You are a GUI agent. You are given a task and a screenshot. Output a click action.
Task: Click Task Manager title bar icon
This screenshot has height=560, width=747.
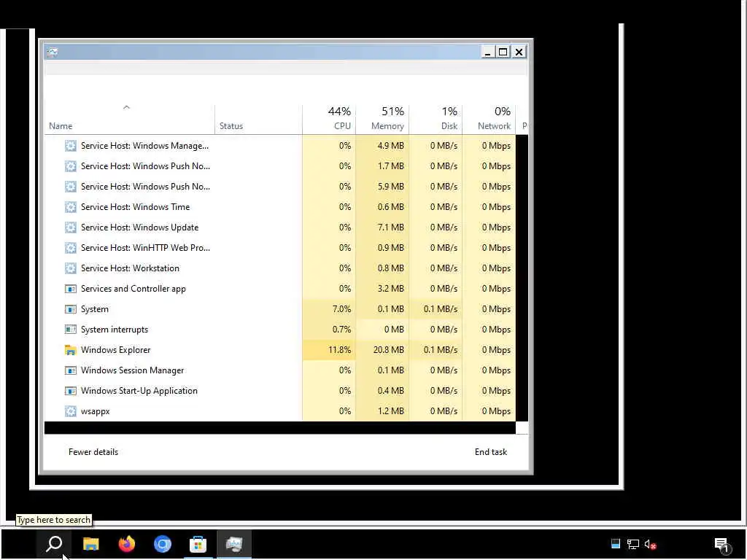(53, 52)
